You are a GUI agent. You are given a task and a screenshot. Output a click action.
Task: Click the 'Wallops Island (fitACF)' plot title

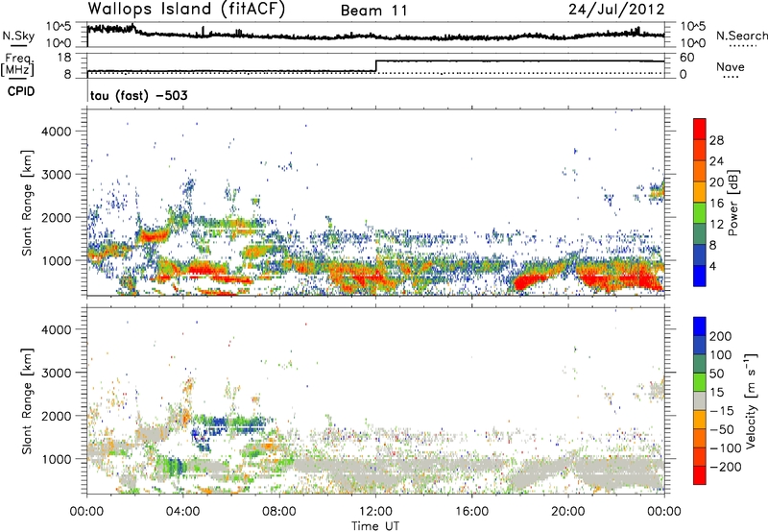coord(186,9)
